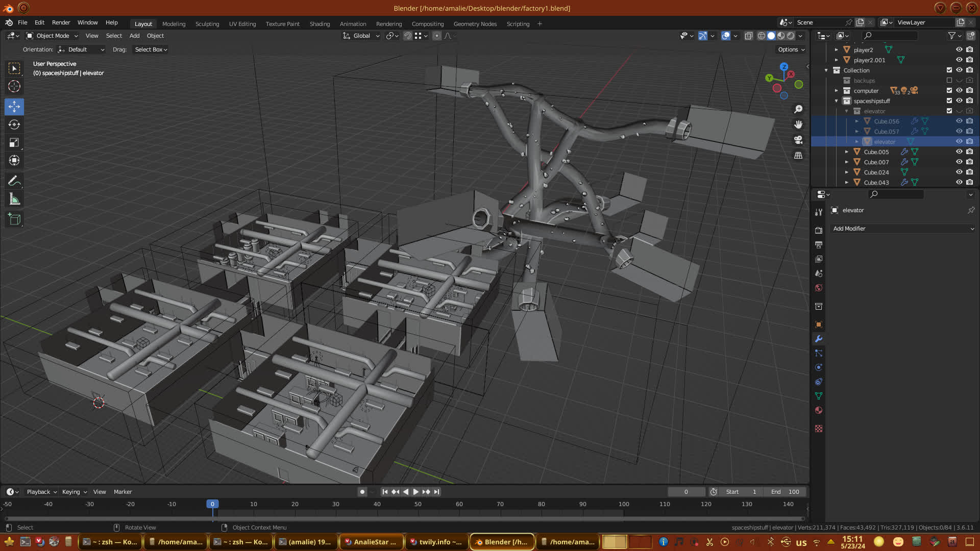Select the Measure tool
Screen dimensions: 980x551
(x=14, y=199)
